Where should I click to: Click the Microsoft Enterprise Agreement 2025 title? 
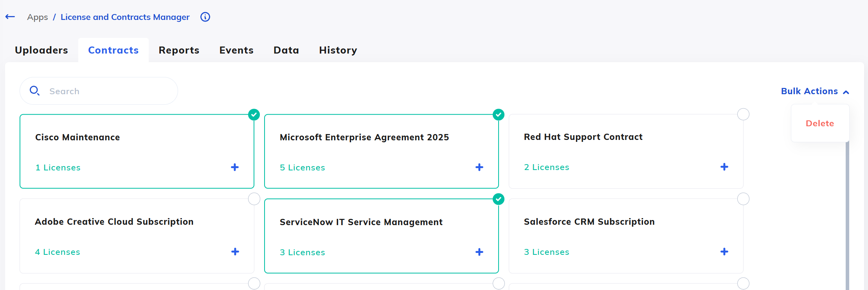point(364,137)
